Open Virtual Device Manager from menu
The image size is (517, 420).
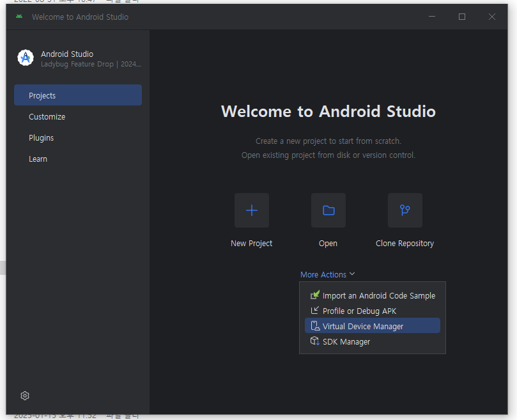(373, 326)
